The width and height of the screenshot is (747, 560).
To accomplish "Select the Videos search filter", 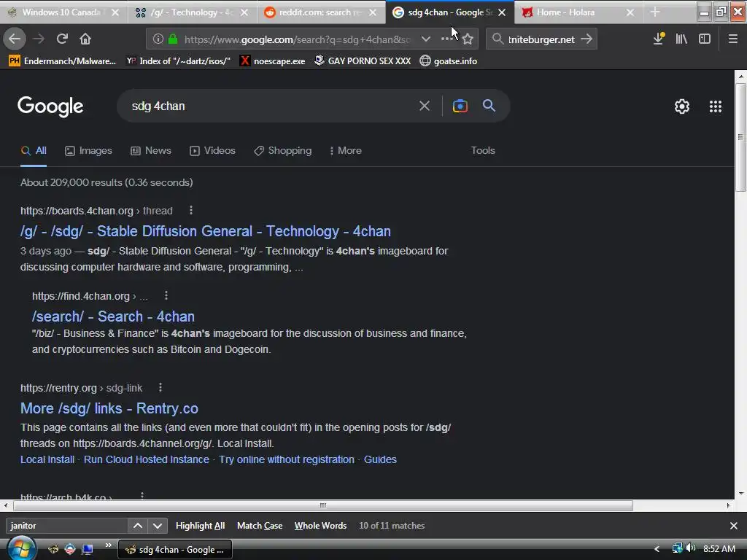I will point(212,150).
